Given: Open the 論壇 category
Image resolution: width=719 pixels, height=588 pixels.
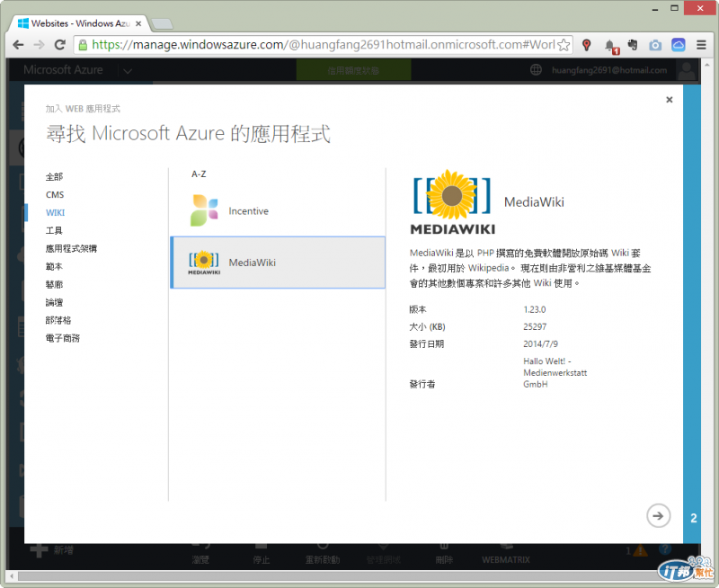Looking at the screenshot, I should 54,302.
